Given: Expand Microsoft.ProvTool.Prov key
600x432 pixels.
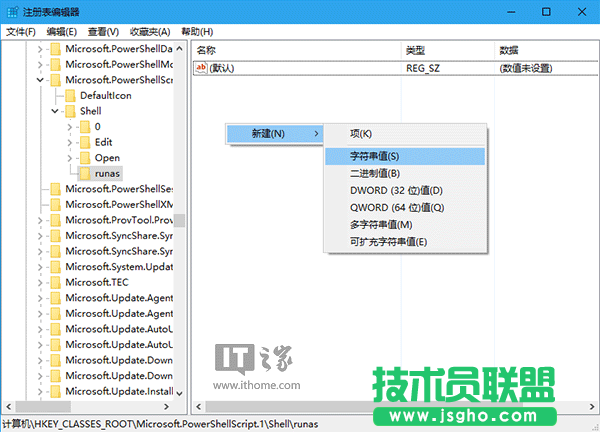Looking at the screenshot, I should tap(40, 220).
